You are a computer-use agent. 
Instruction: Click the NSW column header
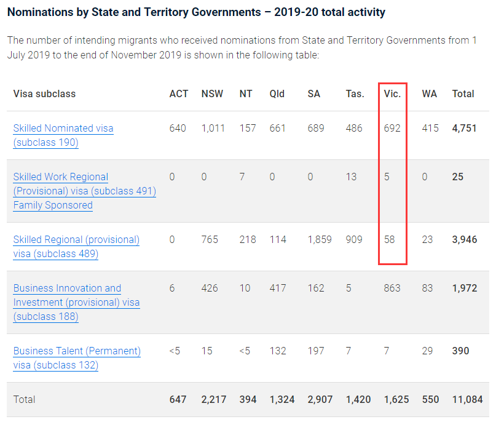coord(212,94)
